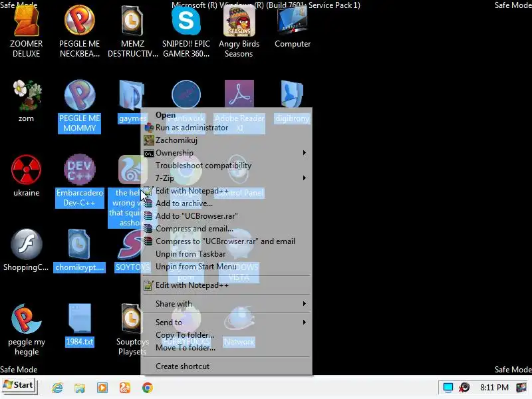This screenshot has height=399, width=532.
Task: Click the 8:11 PM clock
Action: [494, 387]
